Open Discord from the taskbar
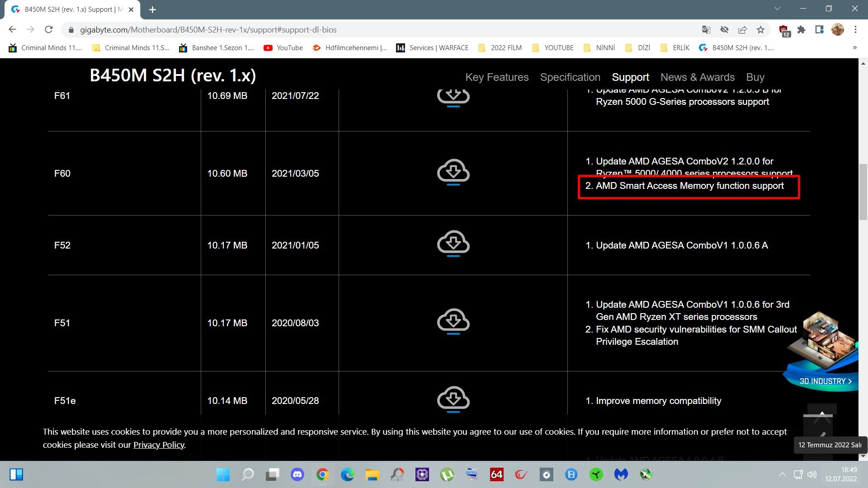The image size is (868, 488). point(297,474)
